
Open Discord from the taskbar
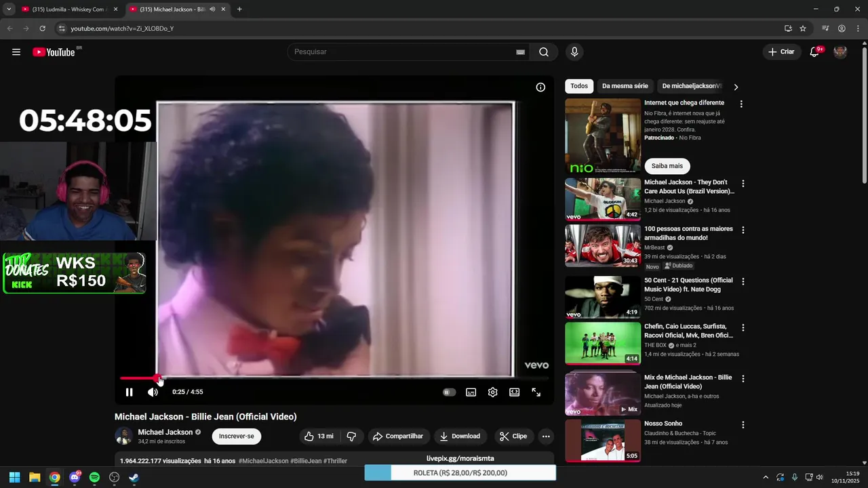(x=75, y=477)
